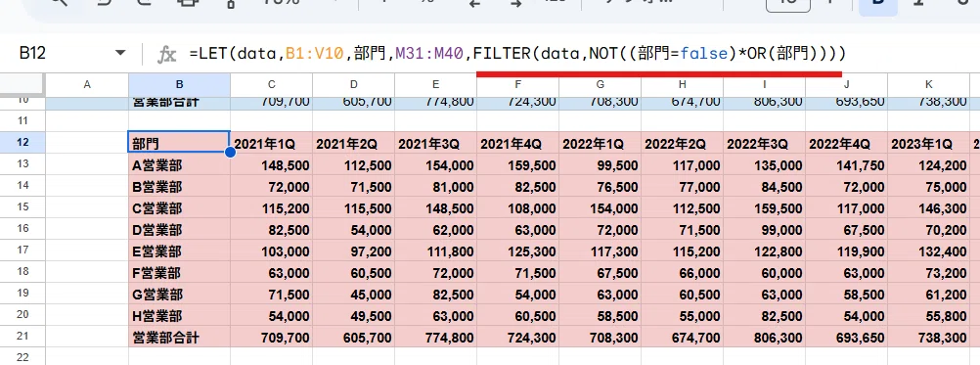
Task: Select column K header
Action: tap(929, 84)
